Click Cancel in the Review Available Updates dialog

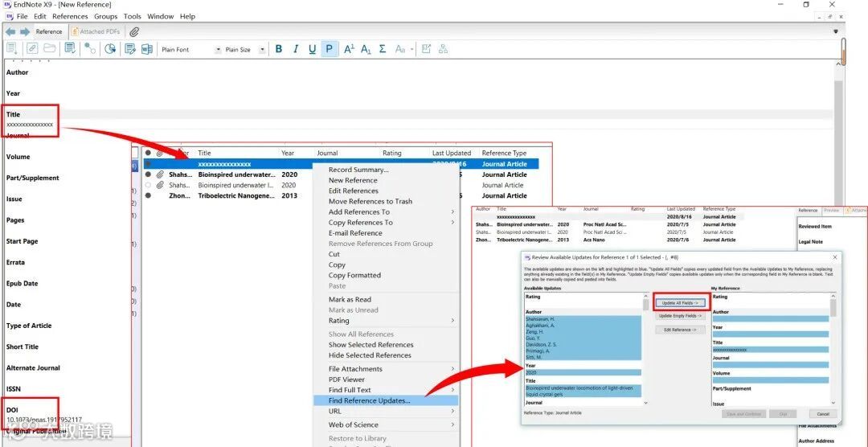pos(823,414)
